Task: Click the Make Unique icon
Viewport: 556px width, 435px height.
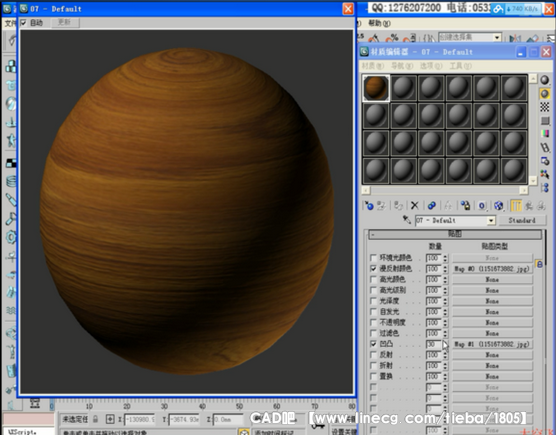Action: tap(448, 206)
